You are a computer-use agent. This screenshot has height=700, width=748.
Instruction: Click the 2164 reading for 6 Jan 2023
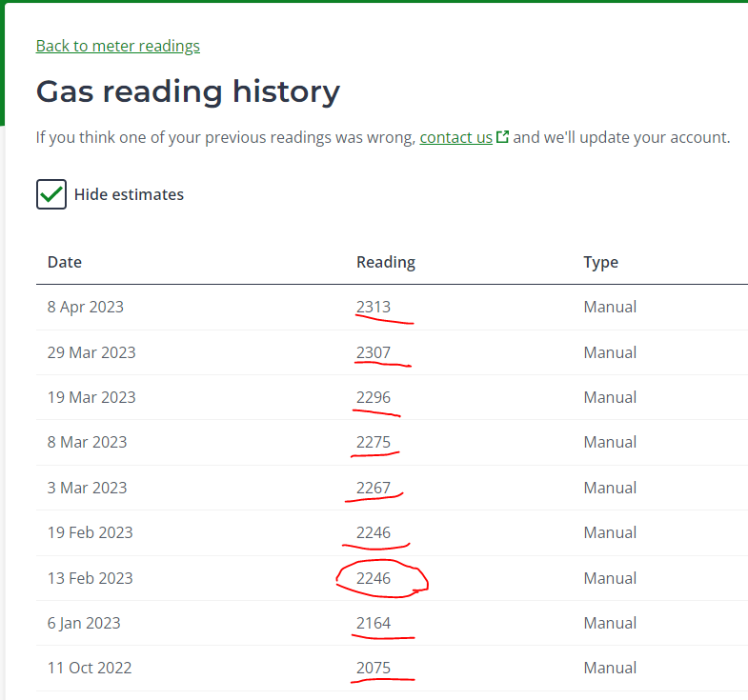(x=374, y=623)
